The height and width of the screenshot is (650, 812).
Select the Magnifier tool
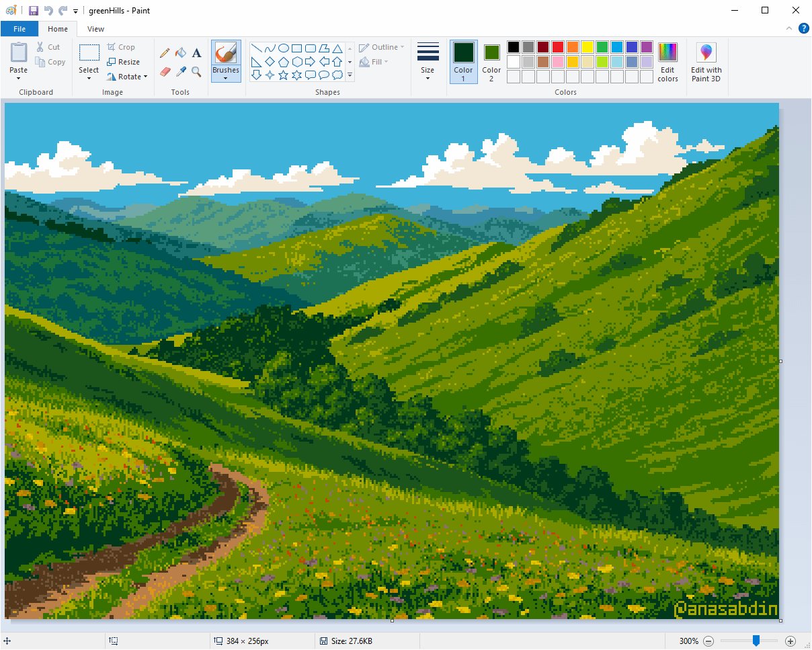click(196, 71)
